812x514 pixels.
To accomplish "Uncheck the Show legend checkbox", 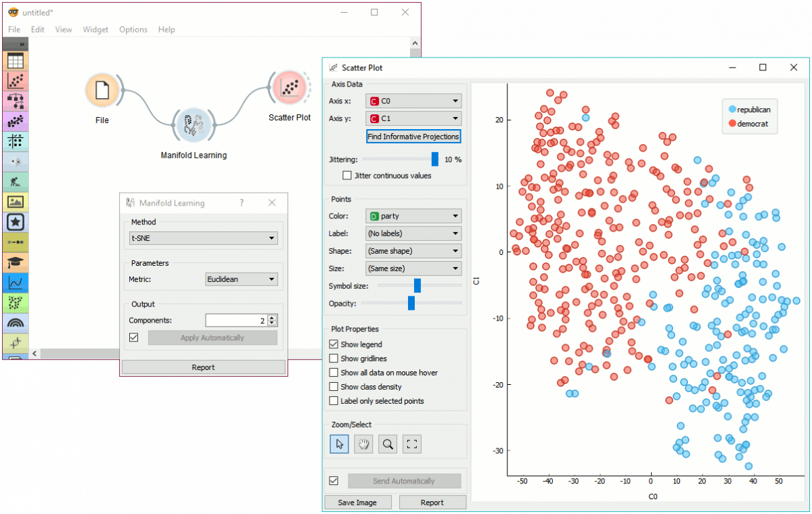I will tap(334, 345).
